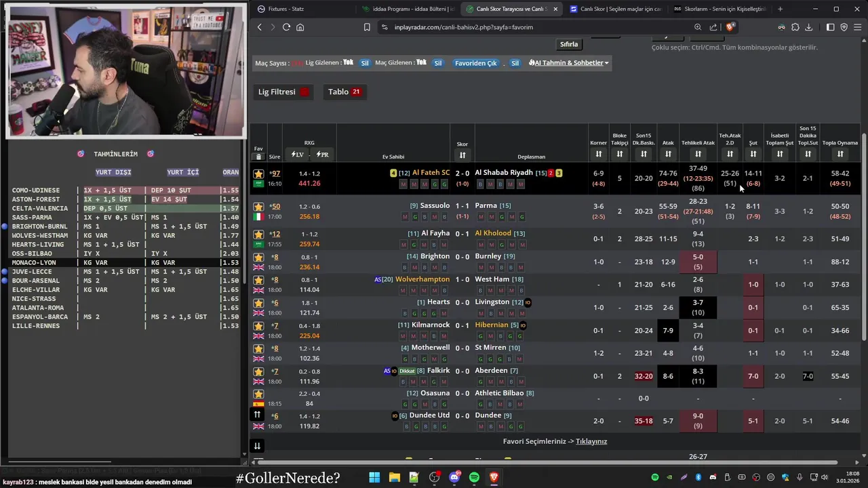Click Sil next to Lig Gizlenen

tap(365, 63)
